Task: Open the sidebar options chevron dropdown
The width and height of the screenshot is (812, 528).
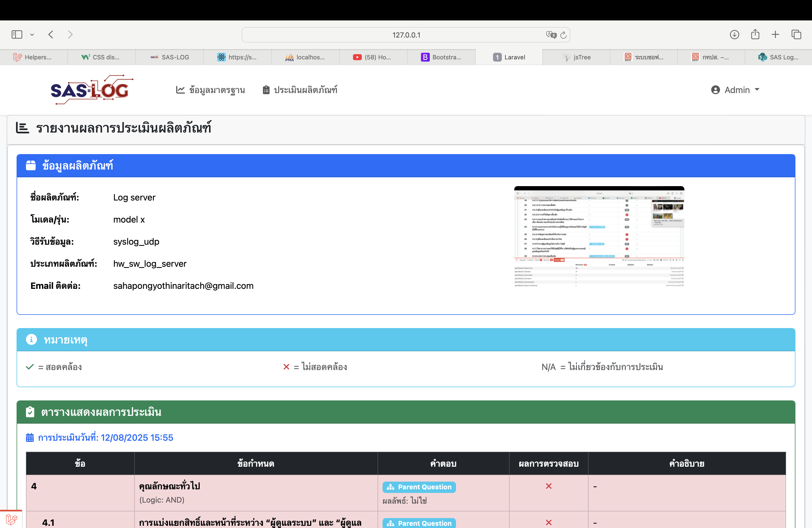Action: tap(32, 35)
